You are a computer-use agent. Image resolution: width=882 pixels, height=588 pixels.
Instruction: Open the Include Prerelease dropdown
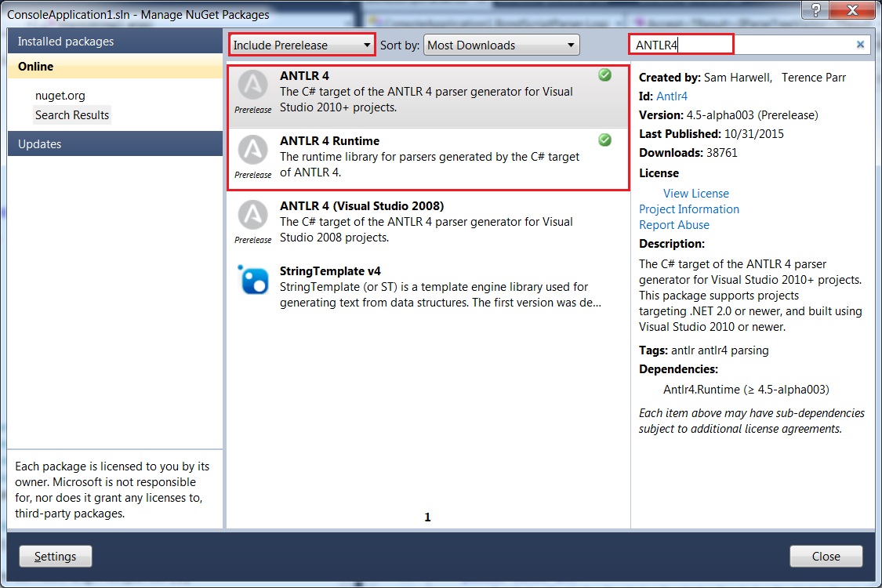302,45
